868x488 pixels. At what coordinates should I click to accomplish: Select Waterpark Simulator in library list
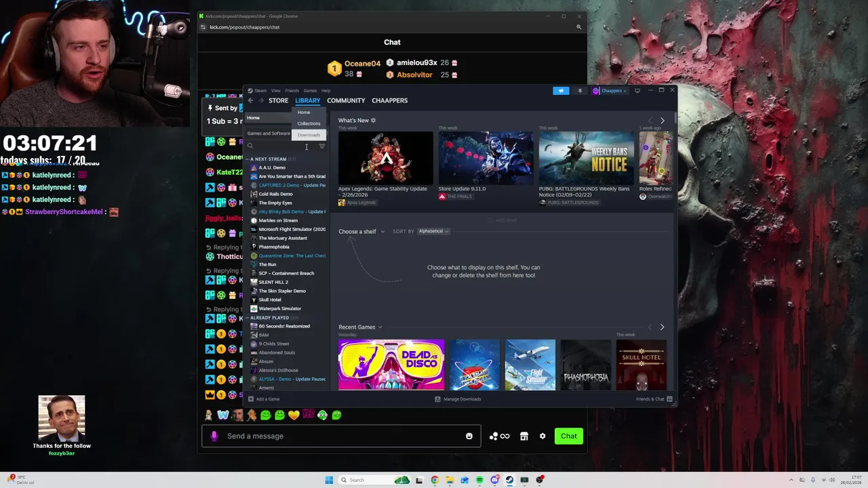point(279,308)
